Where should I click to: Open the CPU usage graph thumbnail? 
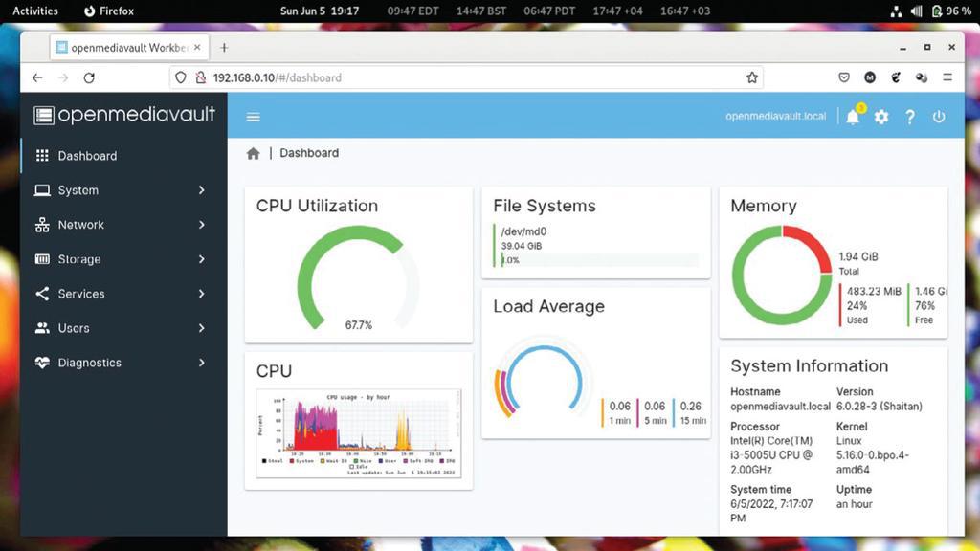359,433
